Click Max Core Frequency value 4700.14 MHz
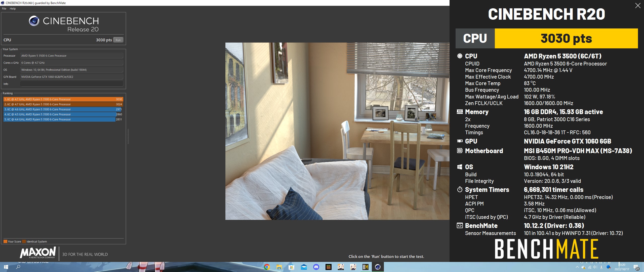Image resolution: width=644 pixels, height=272 pixels. (x=548, y=70)
